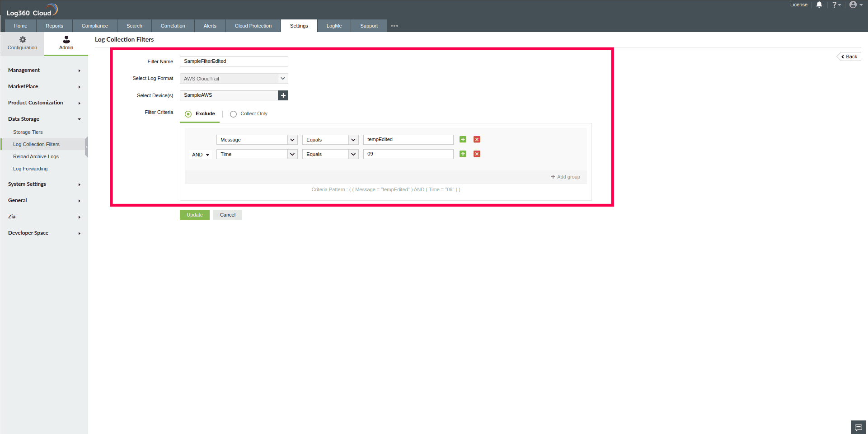Add a new criteria group

(x=565, y=177)
